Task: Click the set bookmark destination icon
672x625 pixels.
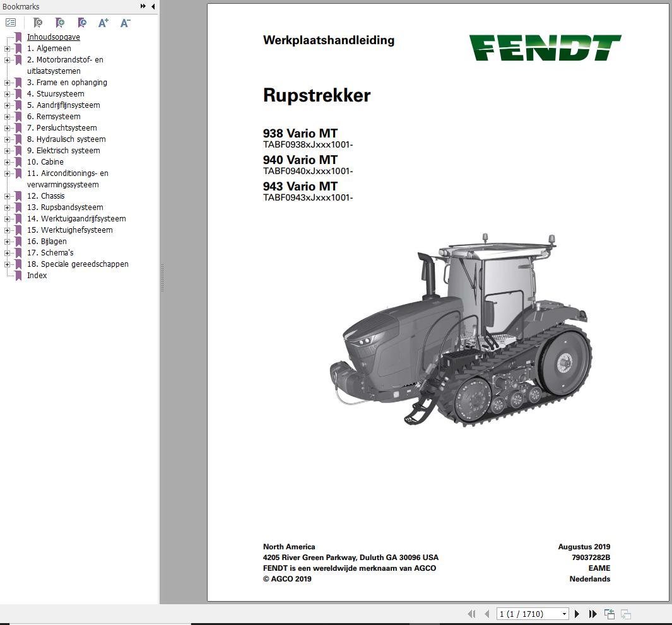Action: [82, 23]
